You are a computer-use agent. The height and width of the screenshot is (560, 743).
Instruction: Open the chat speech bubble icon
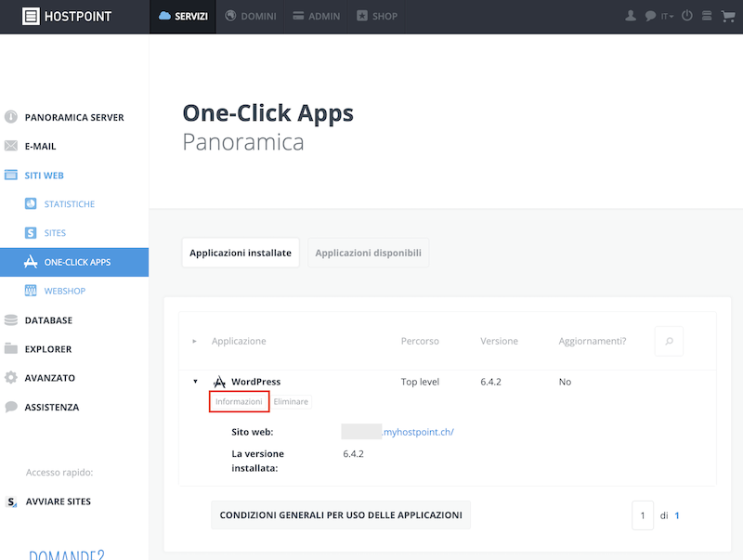650,16
